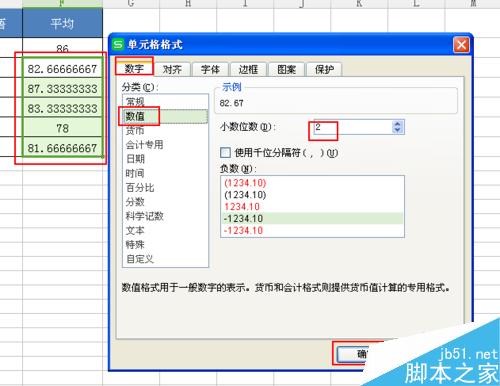
Task: Click the decimal places input field
Action: tap(353, 127)
